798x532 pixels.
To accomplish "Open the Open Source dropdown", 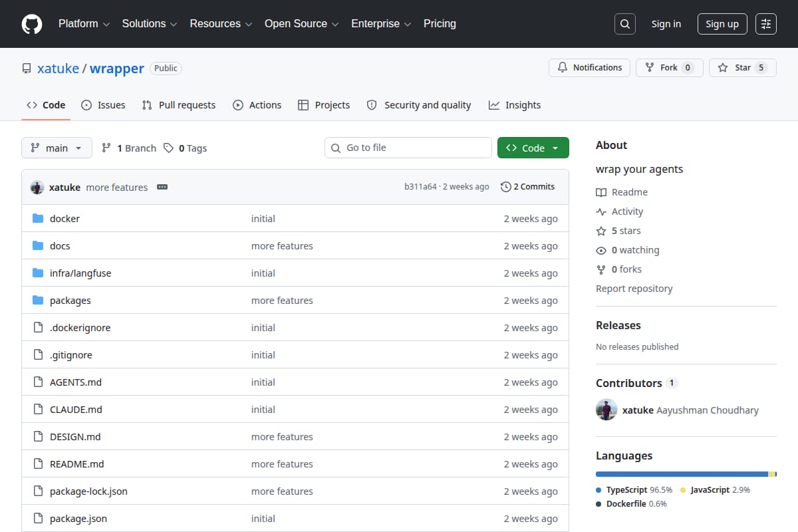I will 302,24.
